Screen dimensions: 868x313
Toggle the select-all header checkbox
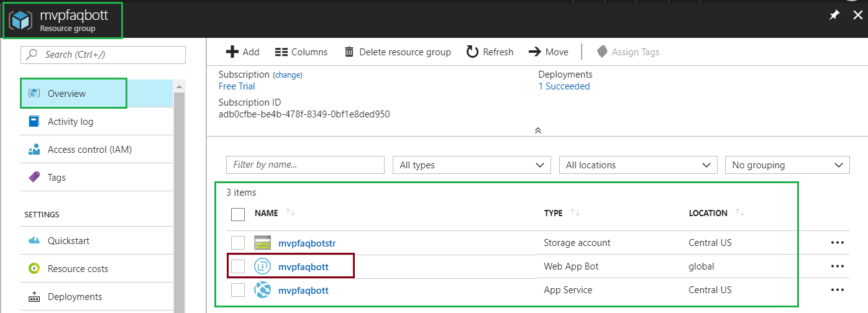click(238, 214)
